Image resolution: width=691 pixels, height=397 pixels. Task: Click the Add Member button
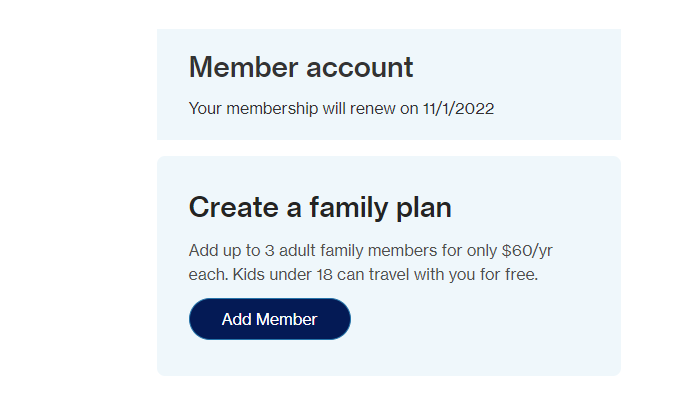click(270, 319)
